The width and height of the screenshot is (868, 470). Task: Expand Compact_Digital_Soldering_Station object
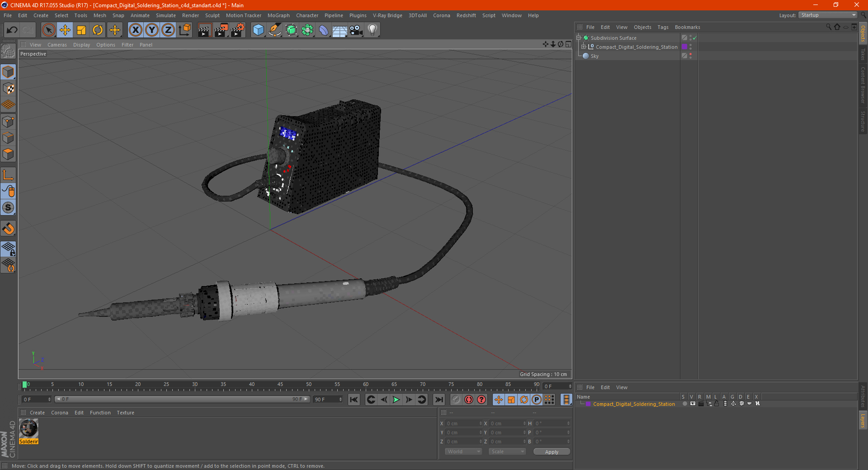point(583,47)
